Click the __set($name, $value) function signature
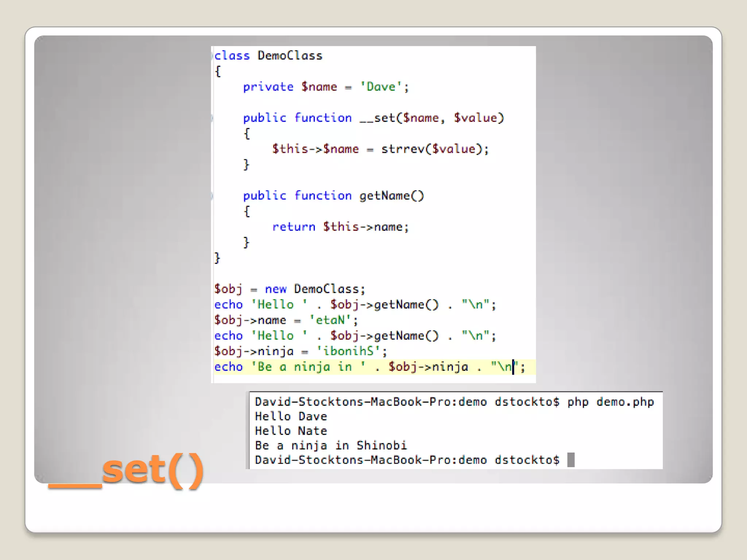Screen dimensions: 747x560 (x=373, y=118)
